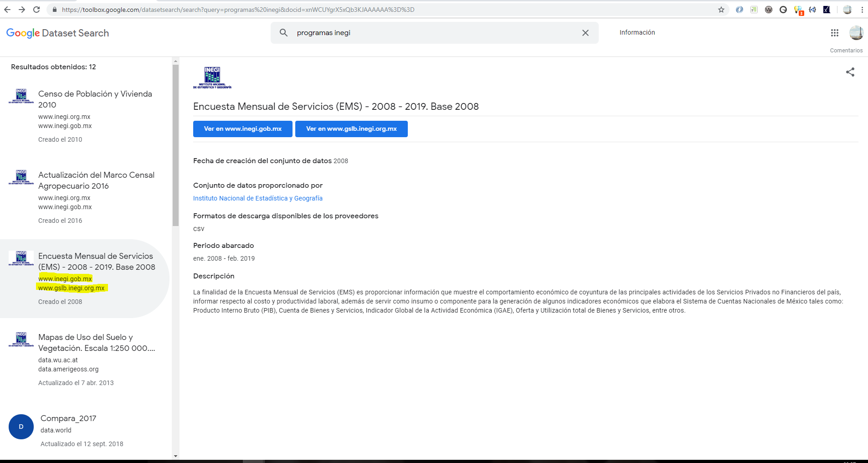Open the Google account avatar on page

tap(856, 33)
